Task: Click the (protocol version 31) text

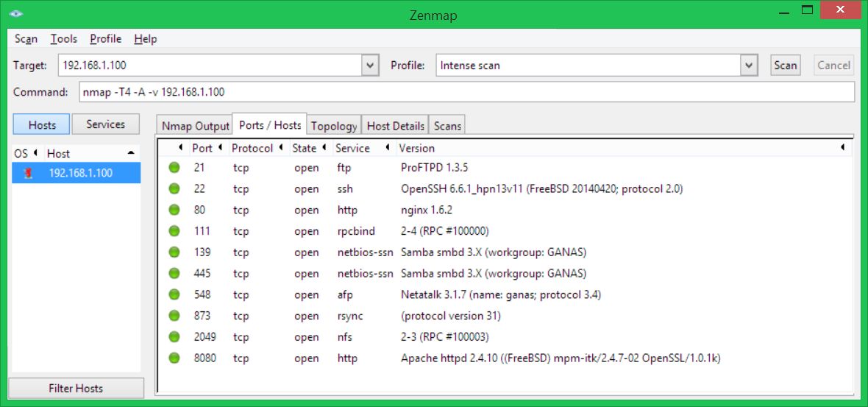Action: [x=451, y=316]
